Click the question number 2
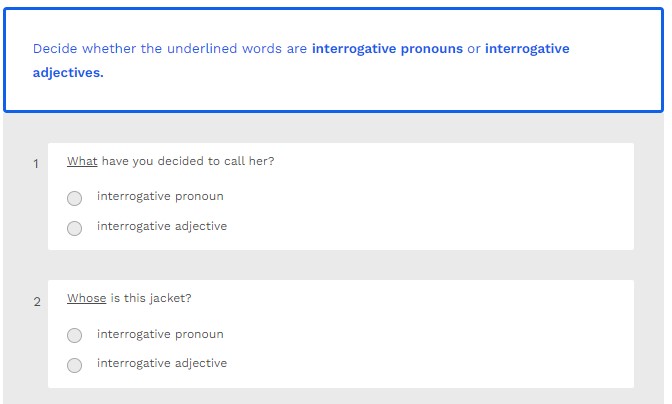 37,302
